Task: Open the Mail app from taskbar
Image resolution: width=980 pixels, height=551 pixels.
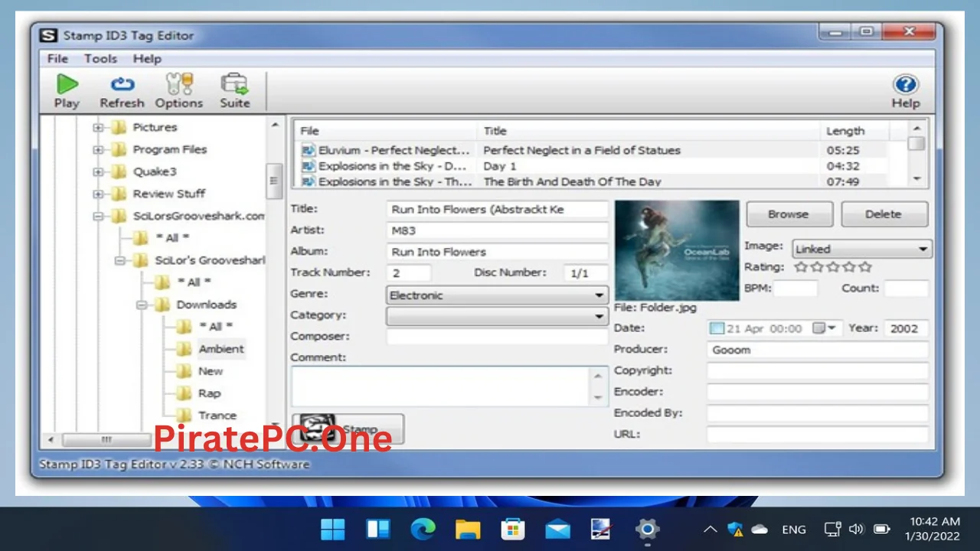Action: (557, 529)
